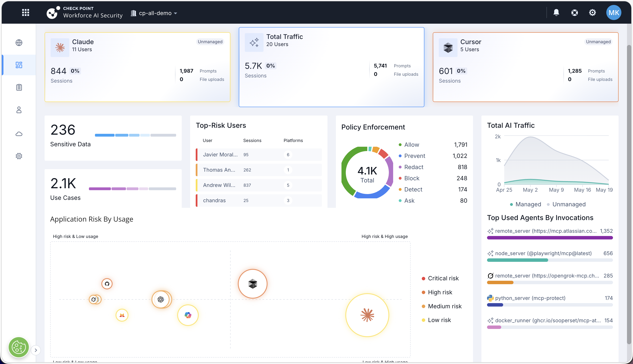Select the dashboard icon in sidebar
The image size is (633, 364).
(19, 65)
